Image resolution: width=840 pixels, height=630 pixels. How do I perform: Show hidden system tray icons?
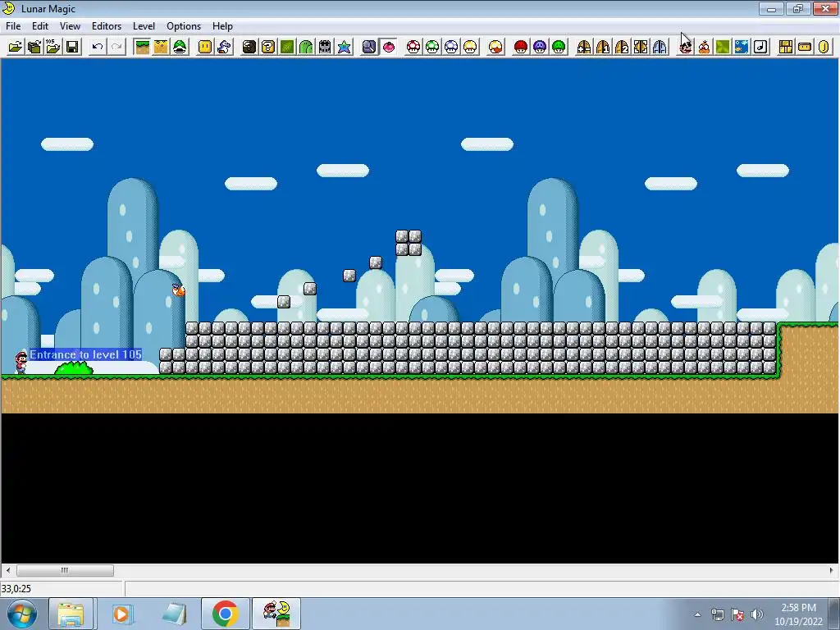pyautogui.click(x=697, y=614)
